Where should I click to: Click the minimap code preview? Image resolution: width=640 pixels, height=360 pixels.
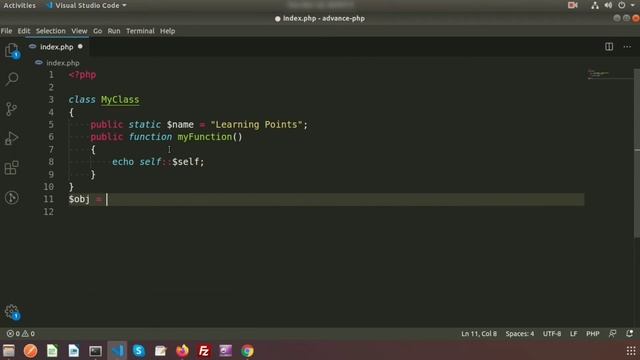[598, 74]
